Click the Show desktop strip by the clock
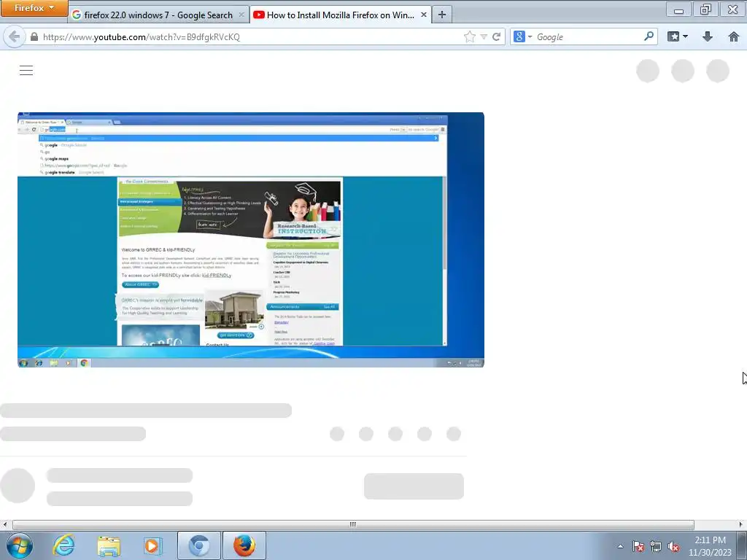Image resolution: width=747 pixels, height=560 pixels. click(x=742, y=545)
